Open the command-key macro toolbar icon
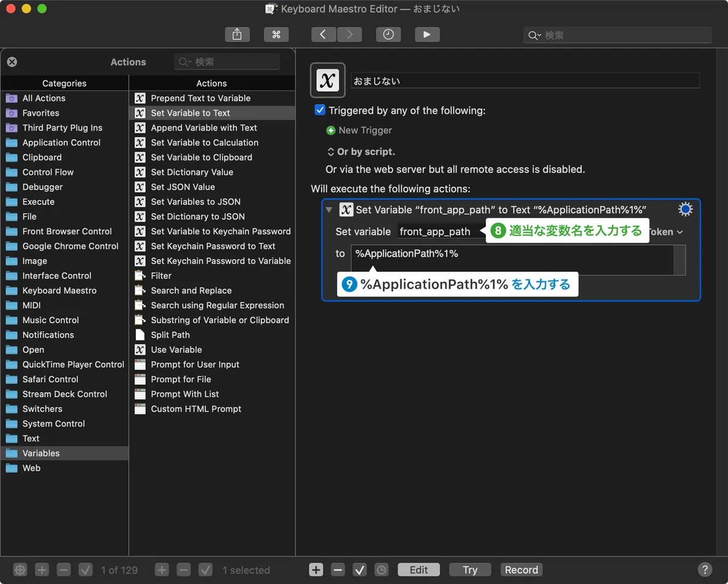Image resolution: width=728 pixels, height=584 pixels. (x=276, y=35)
